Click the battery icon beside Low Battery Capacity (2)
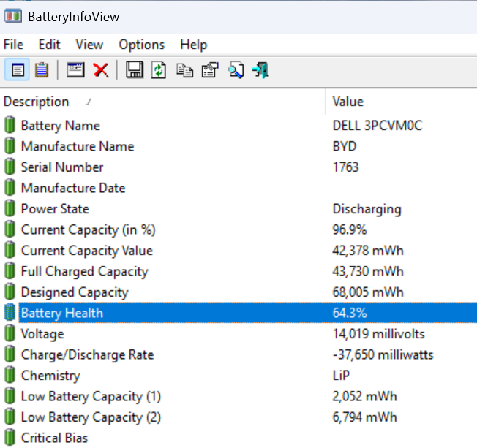Screen dimensions: 477x448 click(x=10, y=417)
